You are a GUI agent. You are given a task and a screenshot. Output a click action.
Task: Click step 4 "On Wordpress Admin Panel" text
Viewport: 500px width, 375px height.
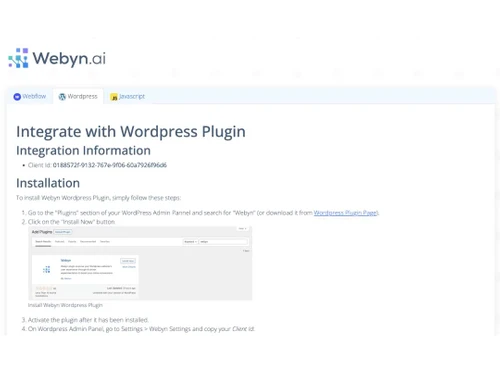141,329
